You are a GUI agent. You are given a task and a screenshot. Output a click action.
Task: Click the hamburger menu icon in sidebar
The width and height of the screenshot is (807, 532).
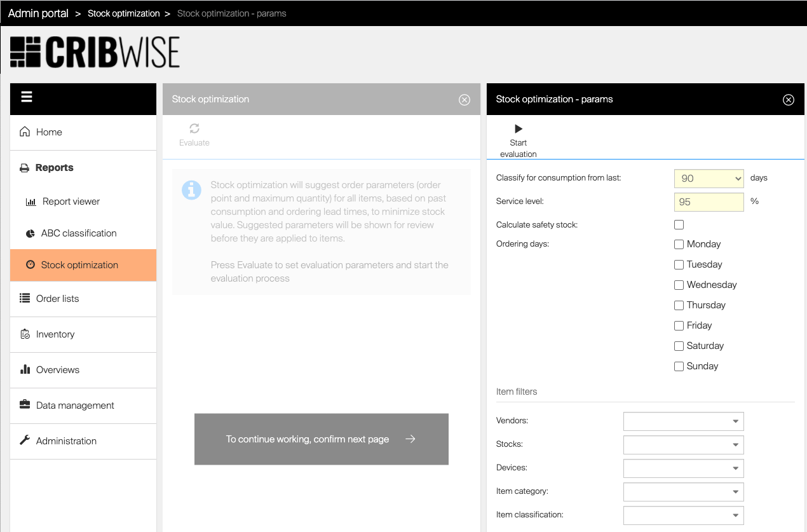[27, 97]
